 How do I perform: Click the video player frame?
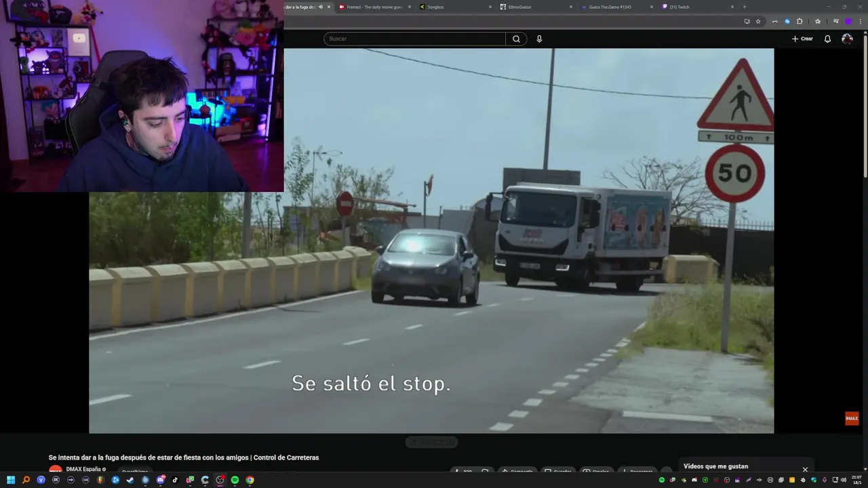pos(431,241)
